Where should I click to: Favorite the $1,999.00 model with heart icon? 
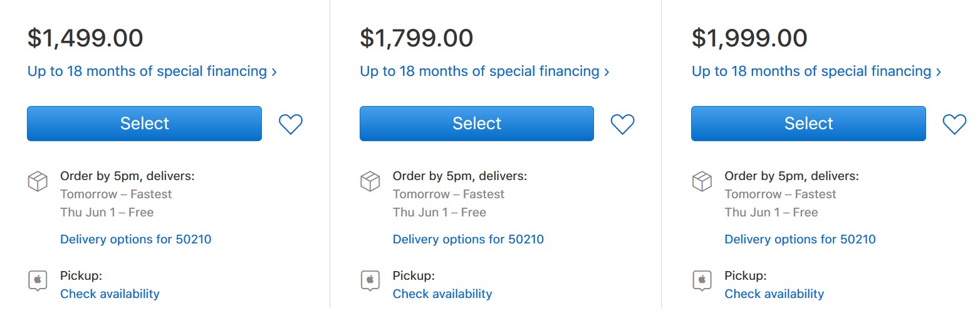[x=954, y=124]
